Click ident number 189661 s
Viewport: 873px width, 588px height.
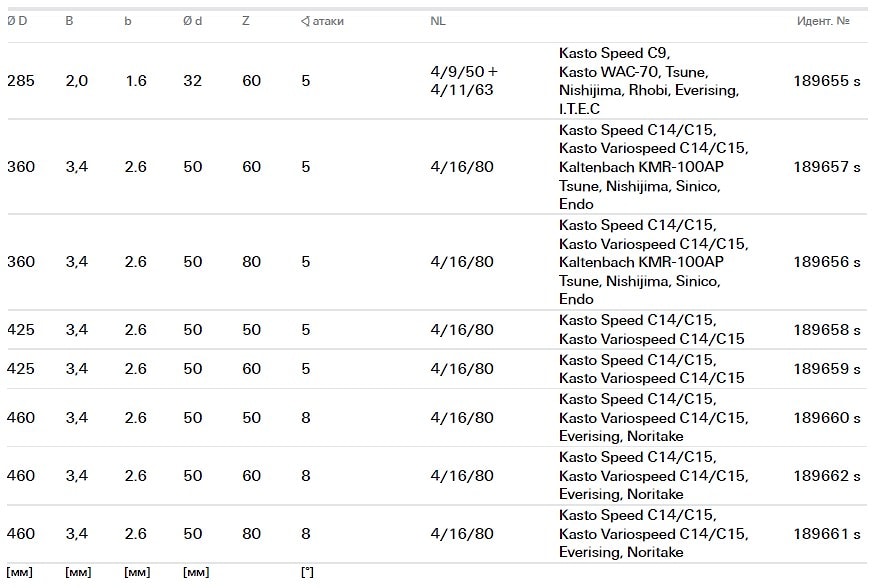[x=826, y=534]
